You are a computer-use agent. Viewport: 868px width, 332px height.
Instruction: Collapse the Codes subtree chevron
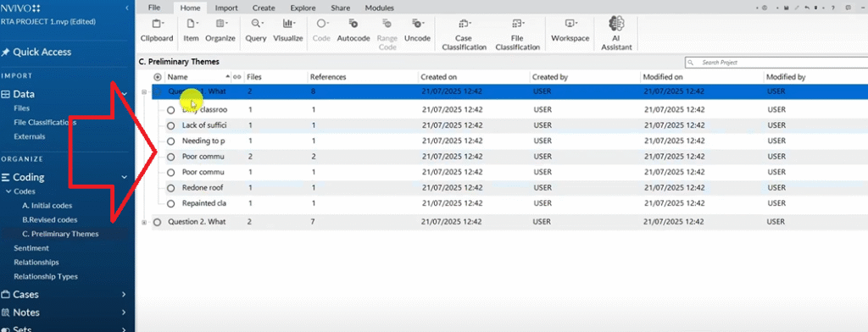pyautogui.click(x=8, y=191)
